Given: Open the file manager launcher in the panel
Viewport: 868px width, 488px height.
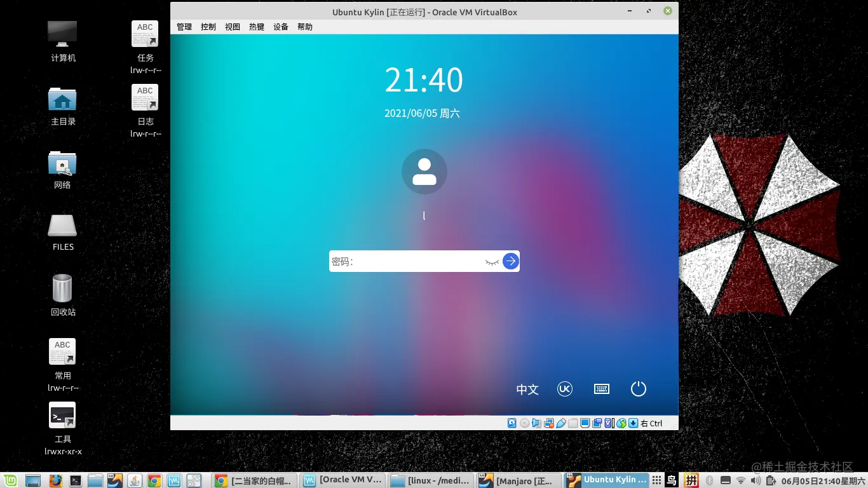Looking at the screenshot, I should point(95,480).
